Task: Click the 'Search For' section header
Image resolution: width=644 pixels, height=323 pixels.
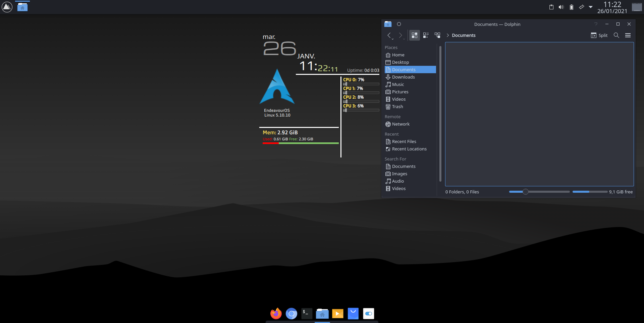Action: pos(395,159)
